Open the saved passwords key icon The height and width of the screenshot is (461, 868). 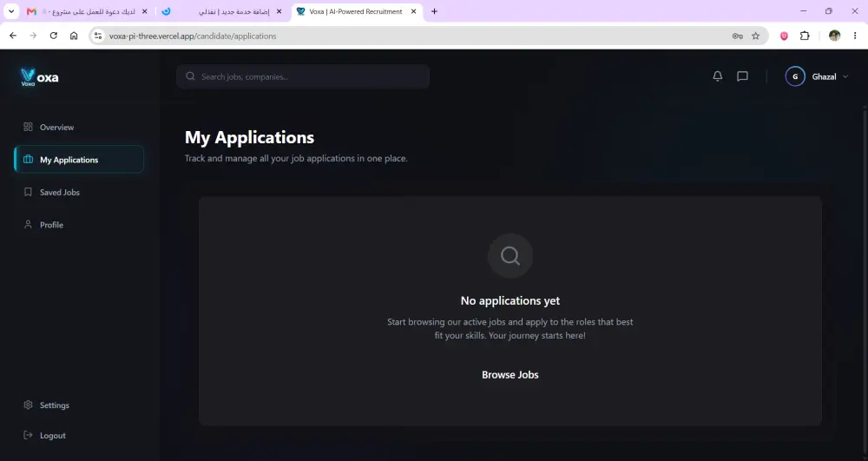[x=737, y=36]
